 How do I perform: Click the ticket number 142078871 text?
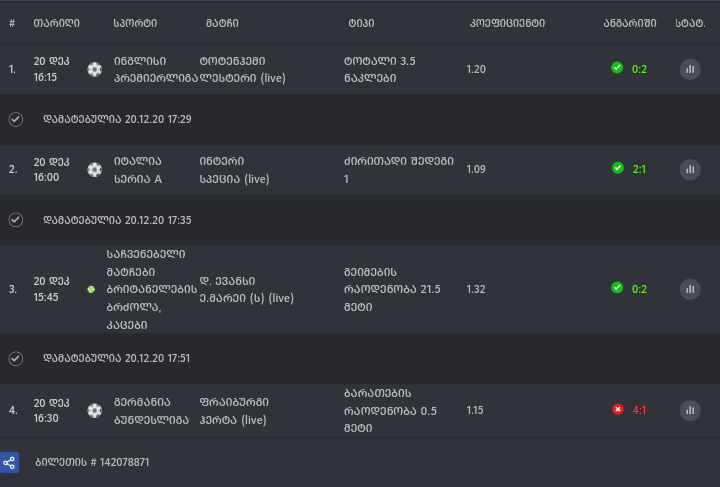tap(92, 463)
